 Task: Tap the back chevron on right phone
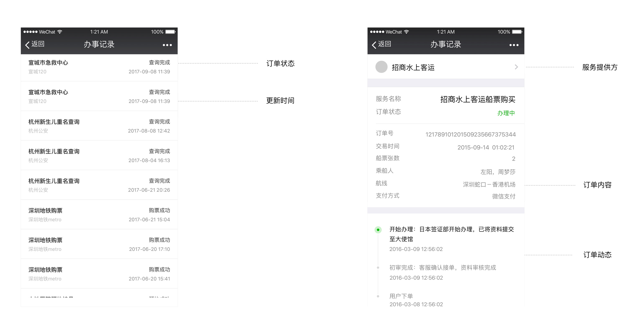[x=374, y=45]
